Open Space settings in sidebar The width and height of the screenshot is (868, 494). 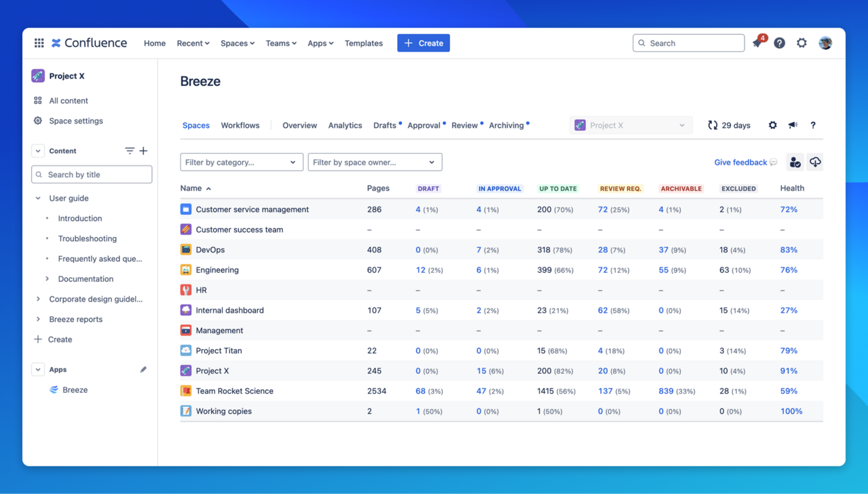pos(76,121)
